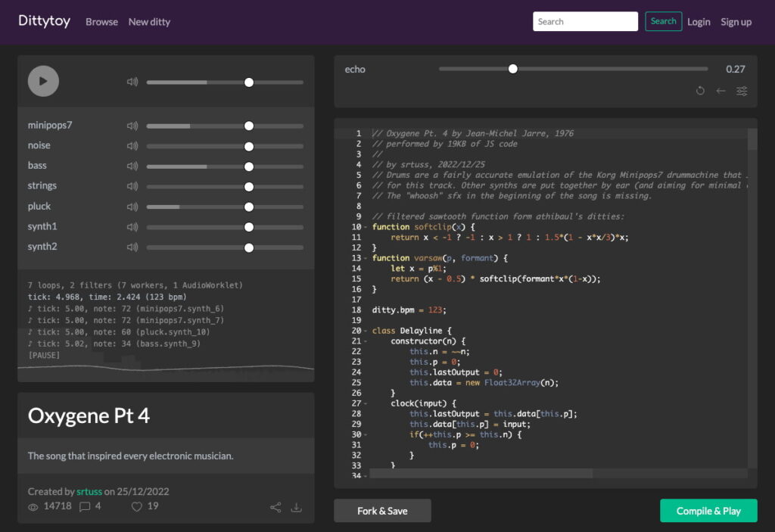Click the synth1 volume slider
Image resolution: width=775 pixels, height=532 pixels.
coord(225,227)
